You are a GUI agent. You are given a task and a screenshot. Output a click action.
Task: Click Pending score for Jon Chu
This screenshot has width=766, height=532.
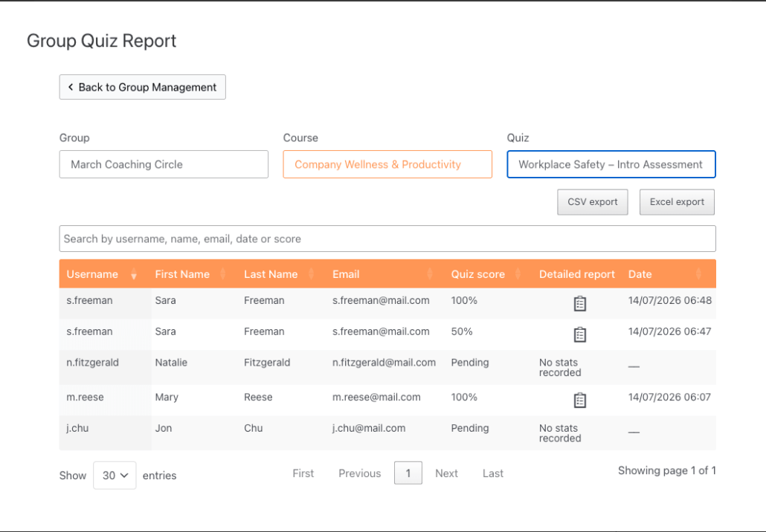click(x=470, y=428)
